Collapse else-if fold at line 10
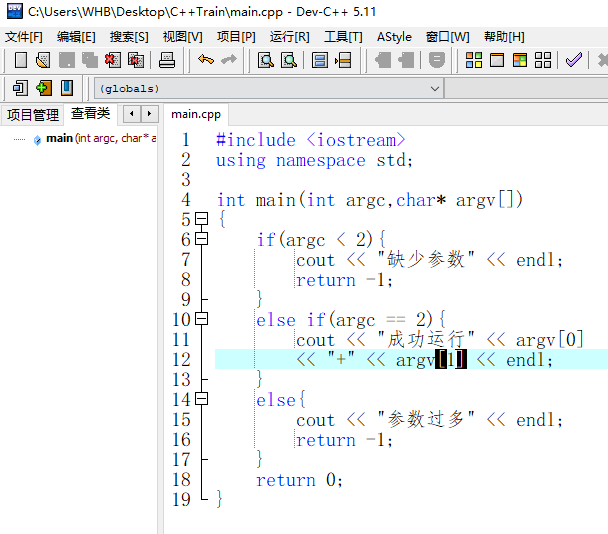This screenshot has width=608, height=534. click(x=201, y=319)
